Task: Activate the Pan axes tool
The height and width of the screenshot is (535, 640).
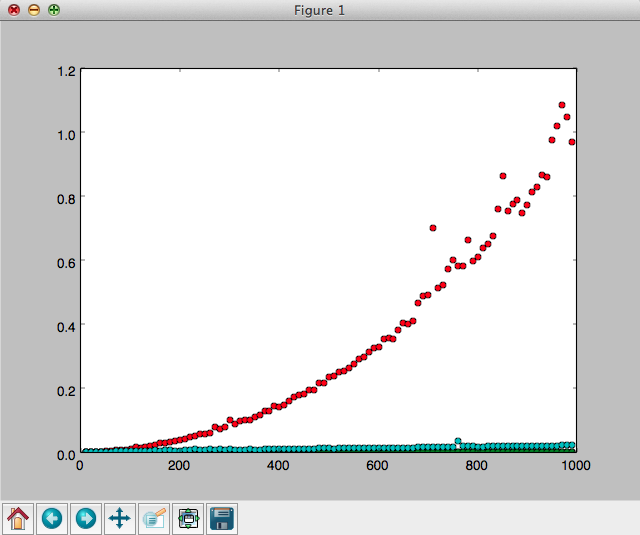Action: click(x=120, y=518)
